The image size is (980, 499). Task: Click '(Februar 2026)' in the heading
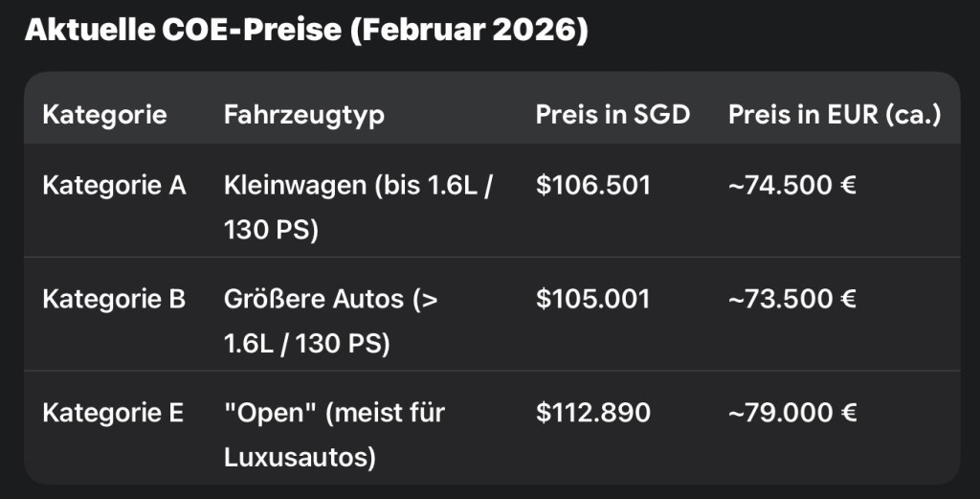pyautogui.click(x=469, y=31)
